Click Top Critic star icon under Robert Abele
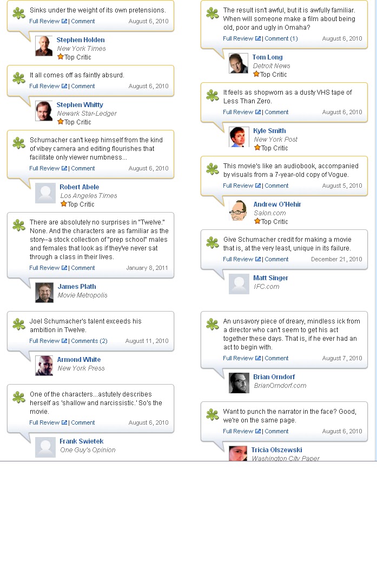This screenshot has height=588, width=377. [x=64, y=204]
